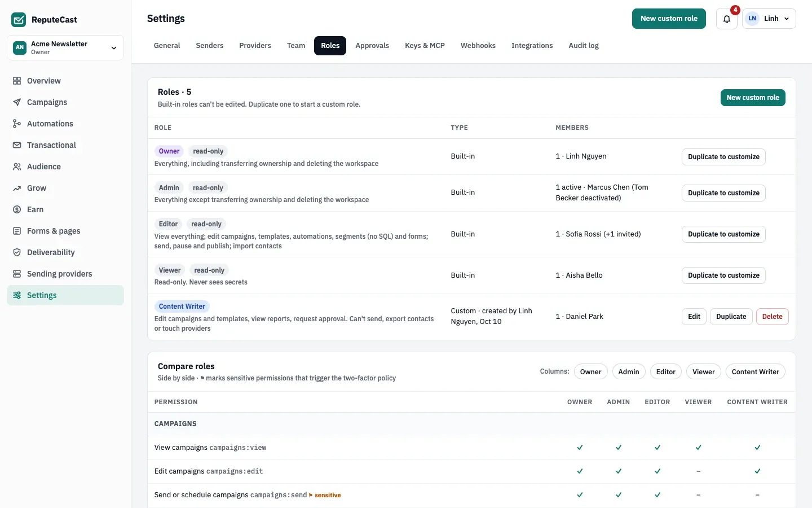This screenshot has height=508, width=812.
Task: Click the ReputeCast logo icon
Action: point(19,20)
